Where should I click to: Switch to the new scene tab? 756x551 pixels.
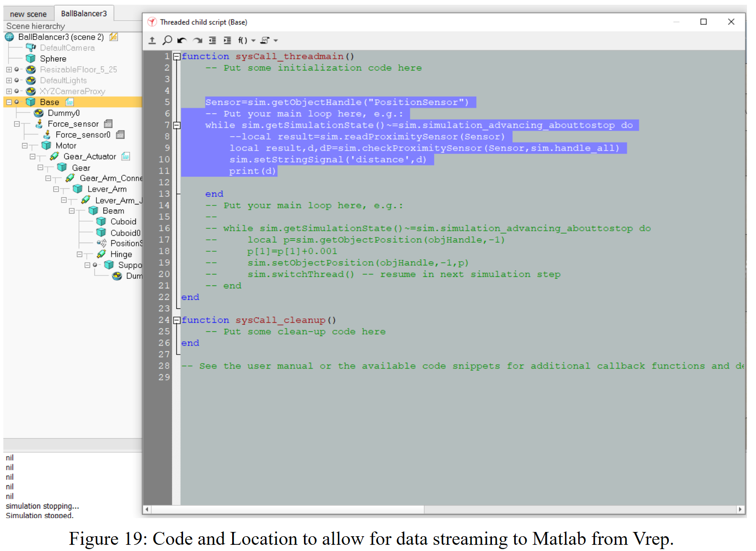[29, 14]
